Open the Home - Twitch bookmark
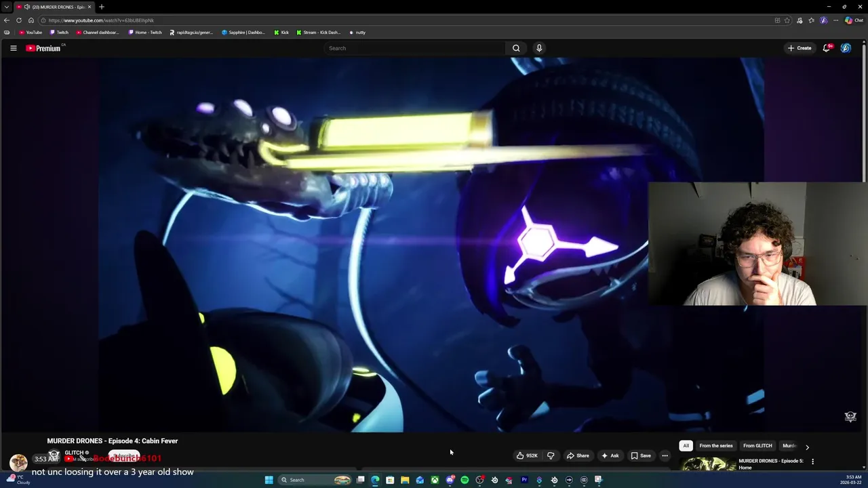The height and width of the screenshot is (488, 868). [145, 33]
